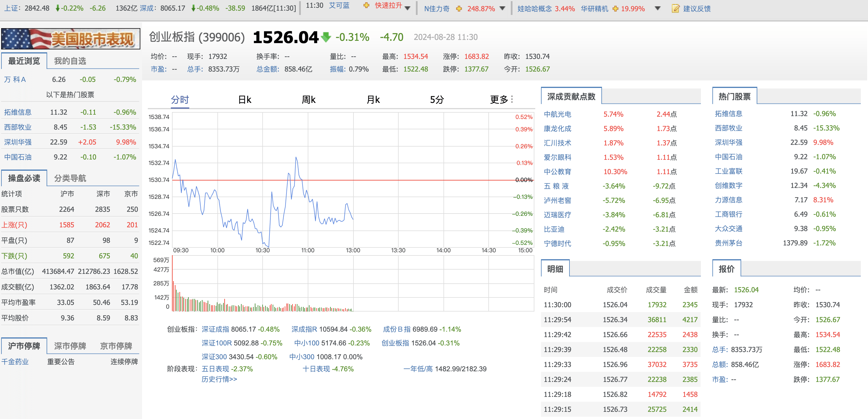Viewport: 868px width, 419px height.
Task: Open 万科A in recent browsing list
Action: [x=15, y=80]
